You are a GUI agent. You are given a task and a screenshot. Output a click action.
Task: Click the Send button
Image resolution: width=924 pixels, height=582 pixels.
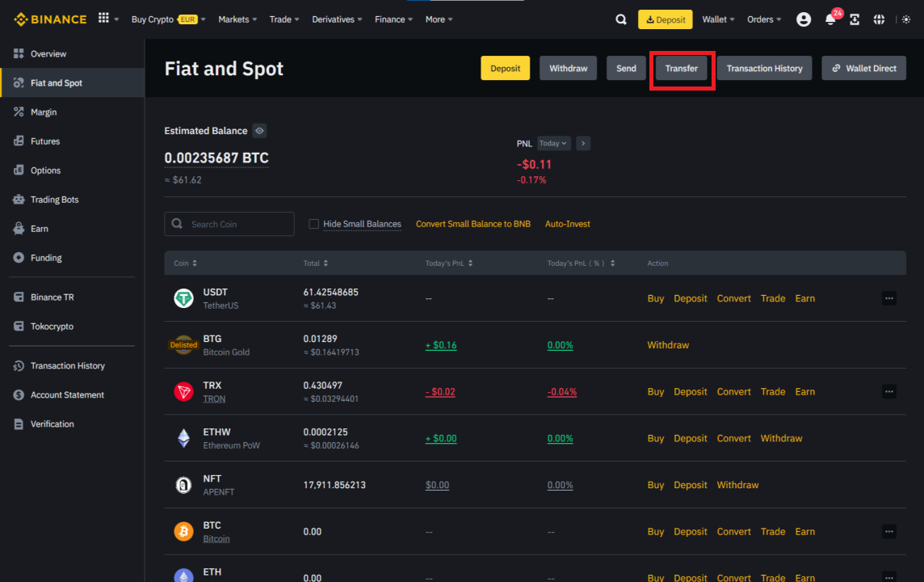point(626,69)
